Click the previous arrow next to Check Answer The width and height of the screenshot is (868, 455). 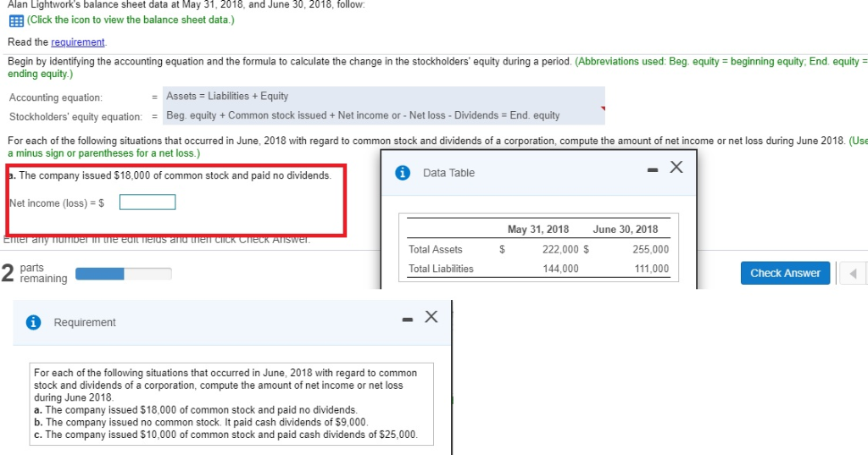(853, 273)
